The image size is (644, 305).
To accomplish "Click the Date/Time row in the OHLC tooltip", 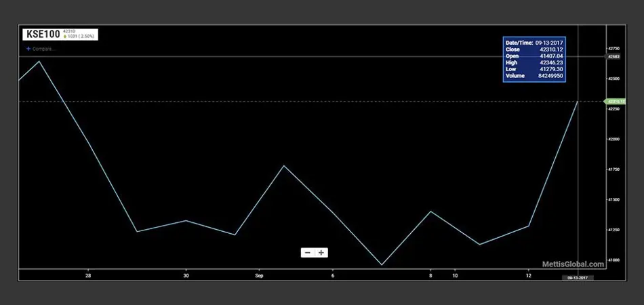I will pyautogui.click(x=535, y=43).
